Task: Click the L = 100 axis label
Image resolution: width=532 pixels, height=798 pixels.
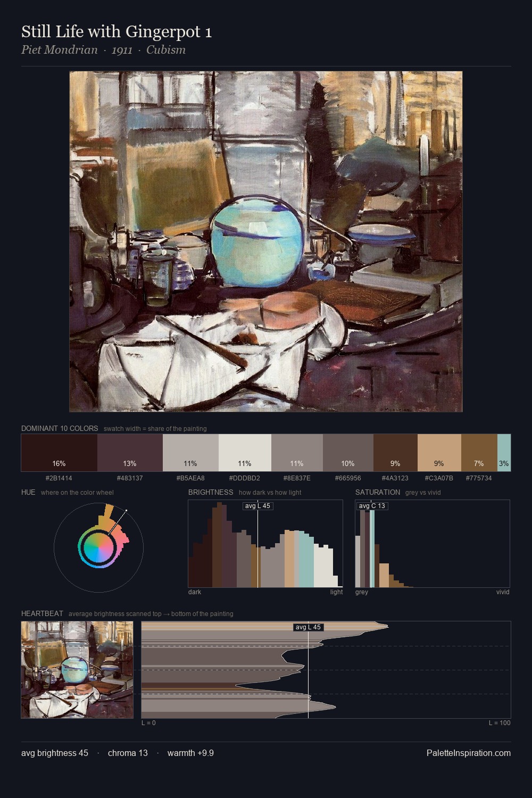Action: (500, 723)
